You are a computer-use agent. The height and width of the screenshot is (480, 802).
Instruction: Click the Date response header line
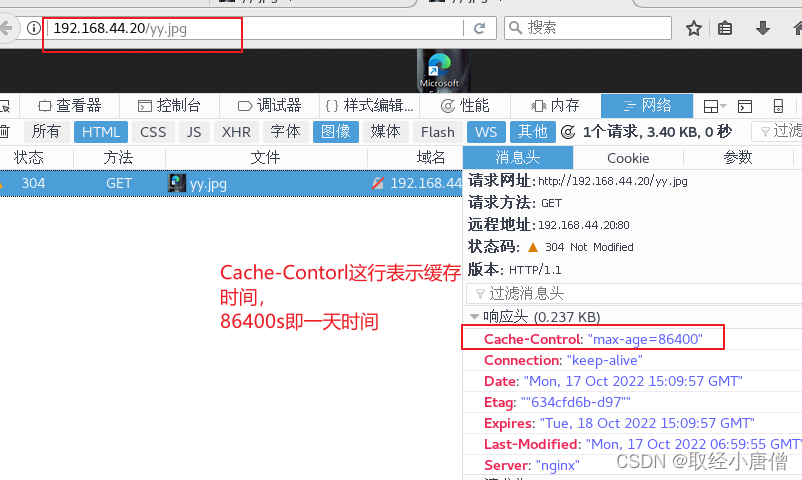click(613, 381)
